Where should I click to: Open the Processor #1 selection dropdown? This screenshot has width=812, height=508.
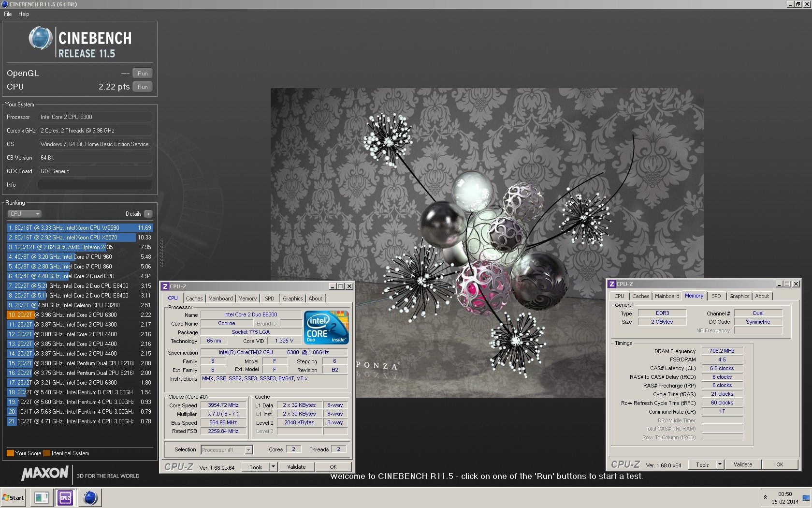(x=227, y=450)
